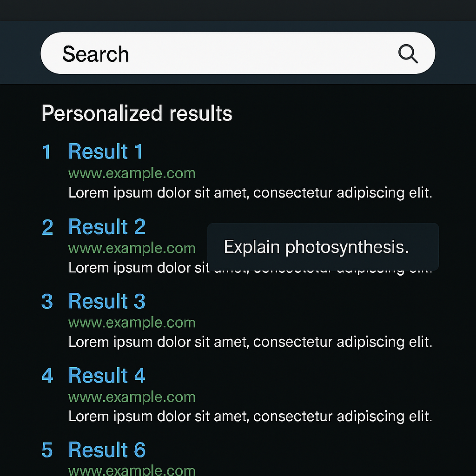This screenshot has width=476, height=476.
Task: Click the magnifying glass search icon
Action: 408,54
